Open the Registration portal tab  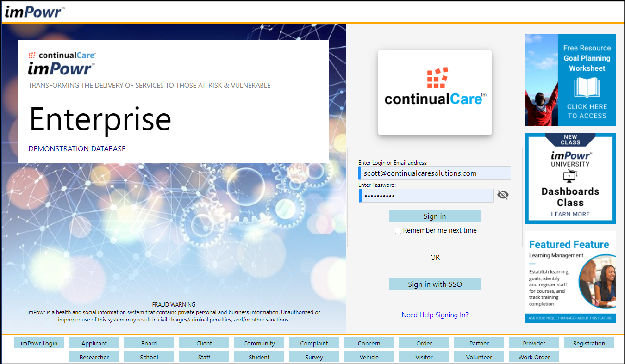click(x=589, y=343)
